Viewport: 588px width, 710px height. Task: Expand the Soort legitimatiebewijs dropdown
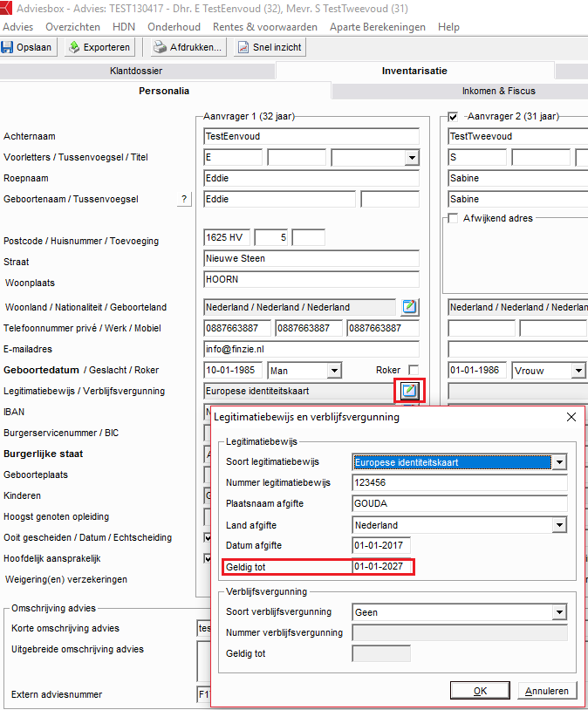[x=559, y=462]
